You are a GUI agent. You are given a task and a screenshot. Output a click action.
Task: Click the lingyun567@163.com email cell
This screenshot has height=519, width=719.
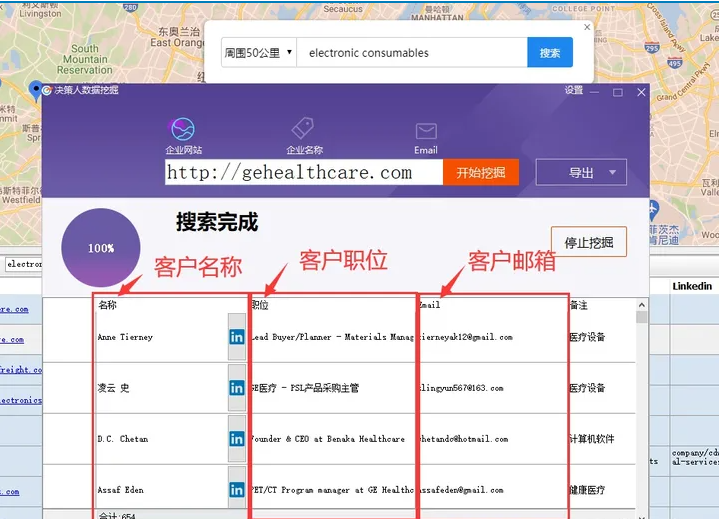tap(461, 388)
